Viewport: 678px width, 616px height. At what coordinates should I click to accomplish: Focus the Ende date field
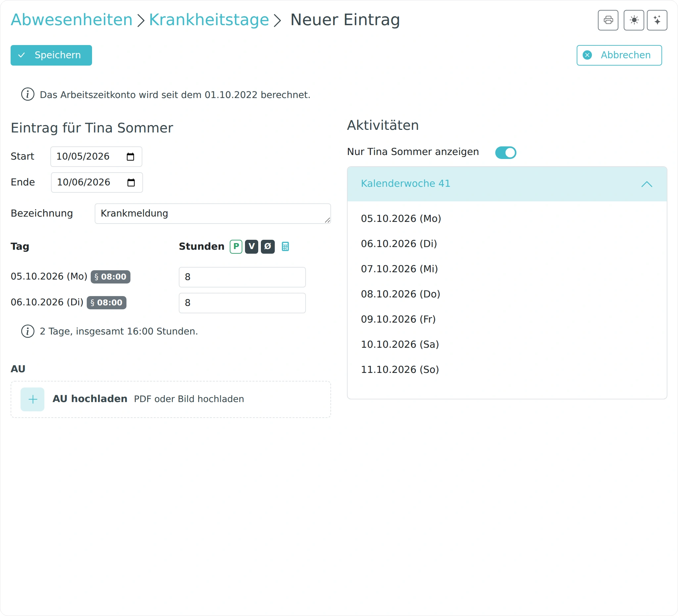[97, 182]
